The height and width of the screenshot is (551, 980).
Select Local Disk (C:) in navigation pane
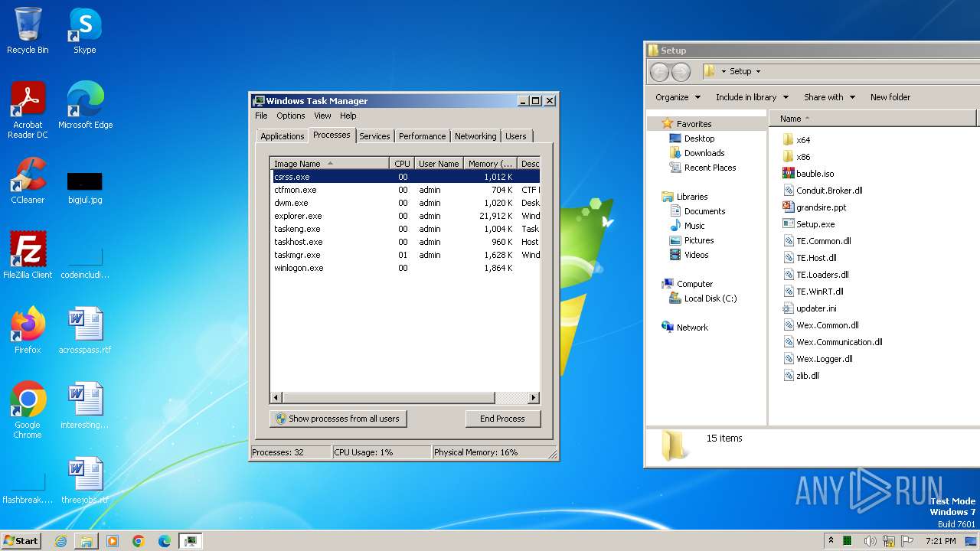point(710,298)
